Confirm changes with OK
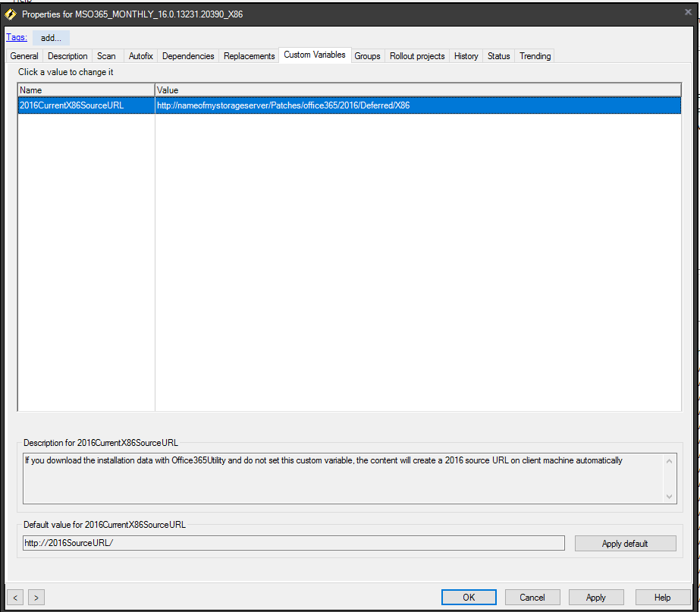The width and height of the screenshot is (700, 612). [x=468, y=597]
